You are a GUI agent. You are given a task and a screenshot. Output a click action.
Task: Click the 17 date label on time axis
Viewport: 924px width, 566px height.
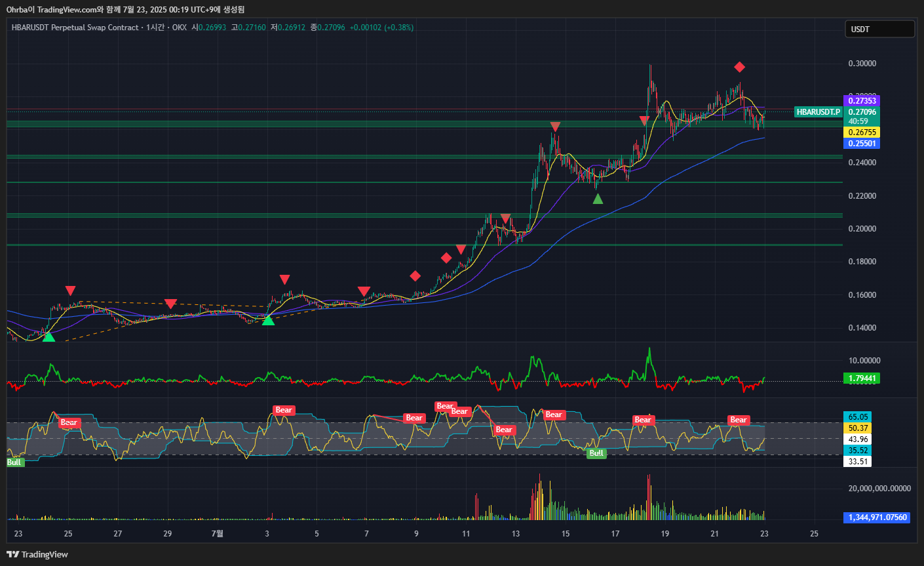[x=615, y=534]
